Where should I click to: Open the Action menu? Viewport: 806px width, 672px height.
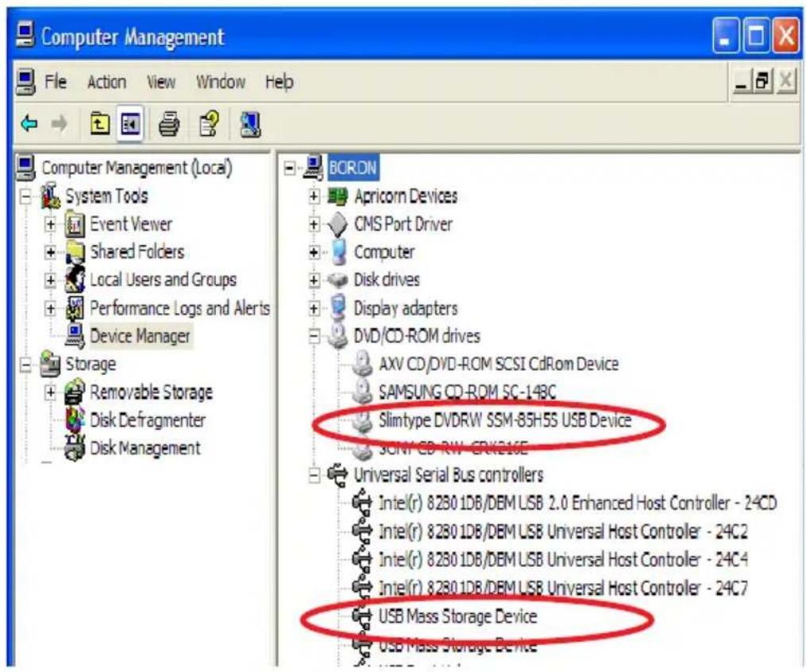coord(106,82)
